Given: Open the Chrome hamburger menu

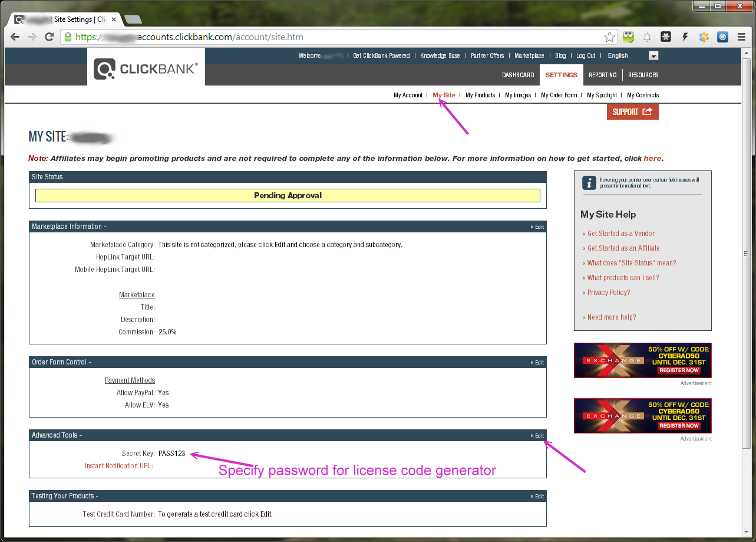Looking at the screenshot, I should (741, 37).
